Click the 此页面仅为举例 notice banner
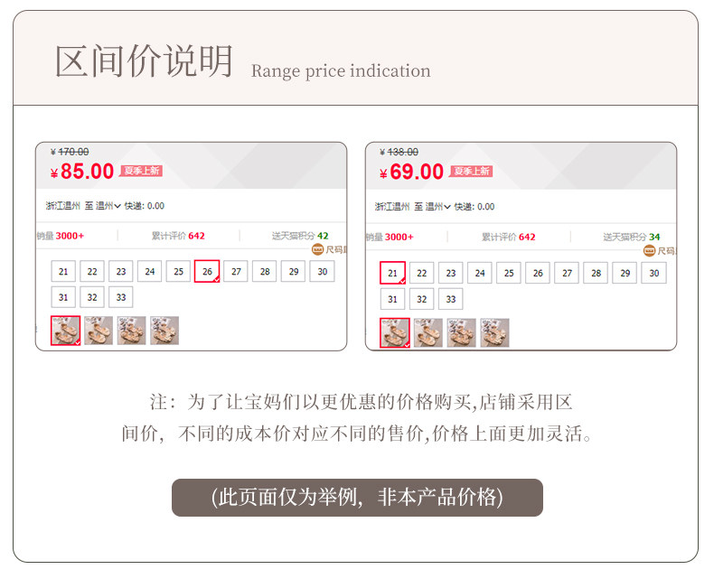The height and width of the screenshot is (588, 714). click(357, 498)
